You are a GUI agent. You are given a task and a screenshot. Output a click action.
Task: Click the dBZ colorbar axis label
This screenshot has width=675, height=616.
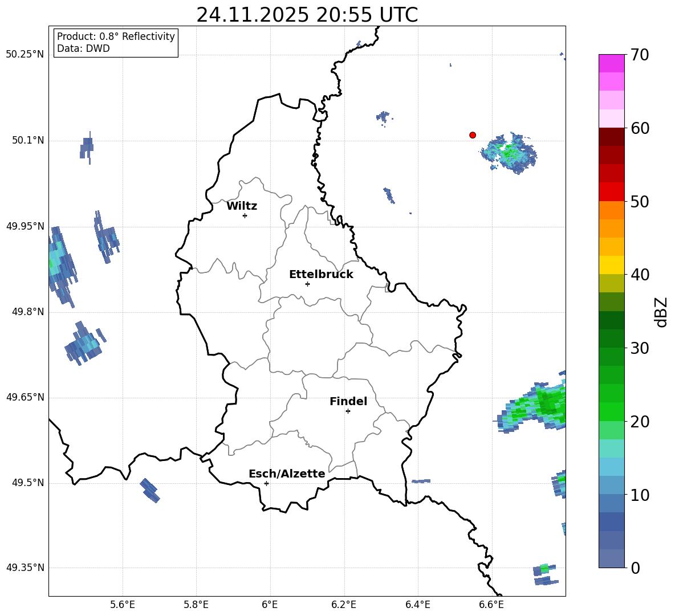point(662,312)
